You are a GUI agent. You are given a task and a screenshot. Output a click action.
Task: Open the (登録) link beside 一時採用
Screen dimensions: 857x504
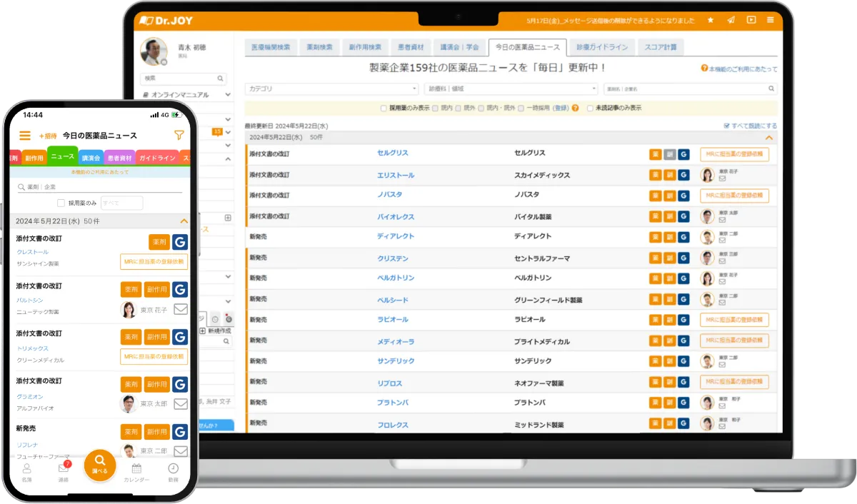pyautogui.click(x=561, y=108)
